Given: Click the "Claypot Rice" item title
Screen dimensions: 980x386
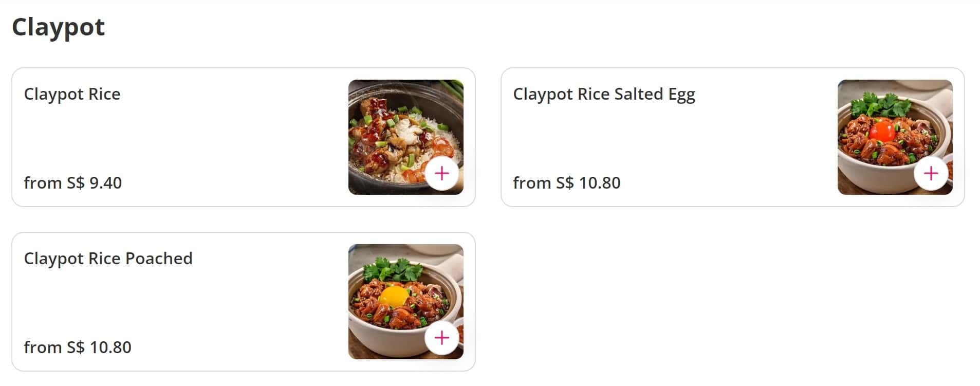Looking at the screenshot, I should (72, 94).
